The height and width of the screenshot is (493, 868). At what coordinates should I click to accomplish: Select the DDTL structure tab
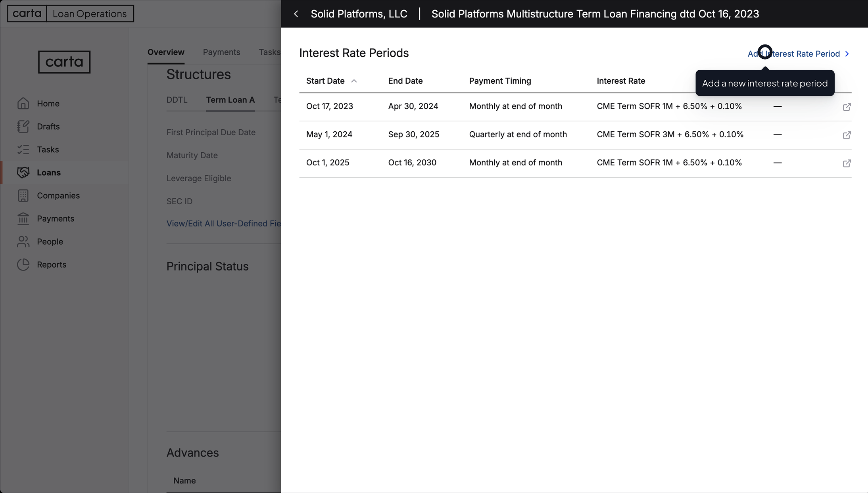[177, 100]
